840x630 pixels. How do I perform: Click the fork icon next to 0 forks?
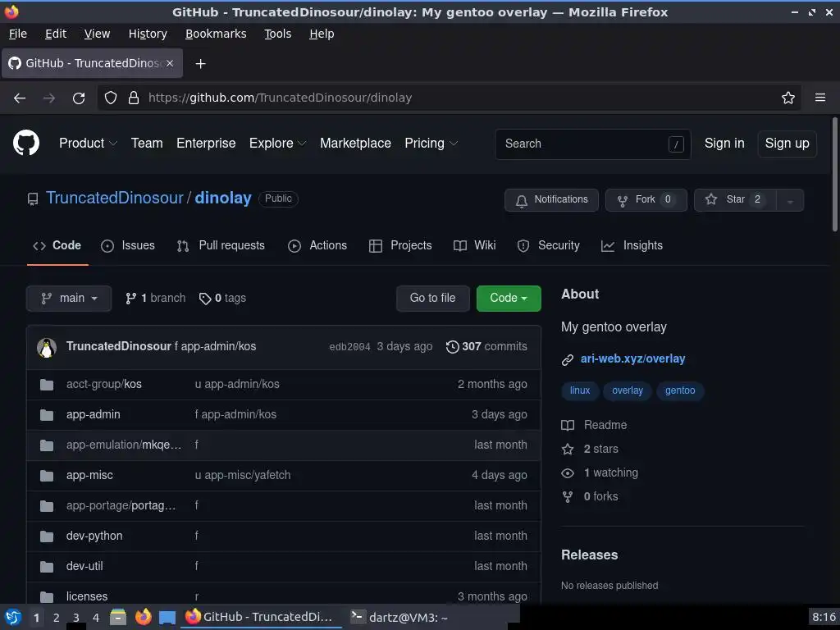click(x=568, y=497)
